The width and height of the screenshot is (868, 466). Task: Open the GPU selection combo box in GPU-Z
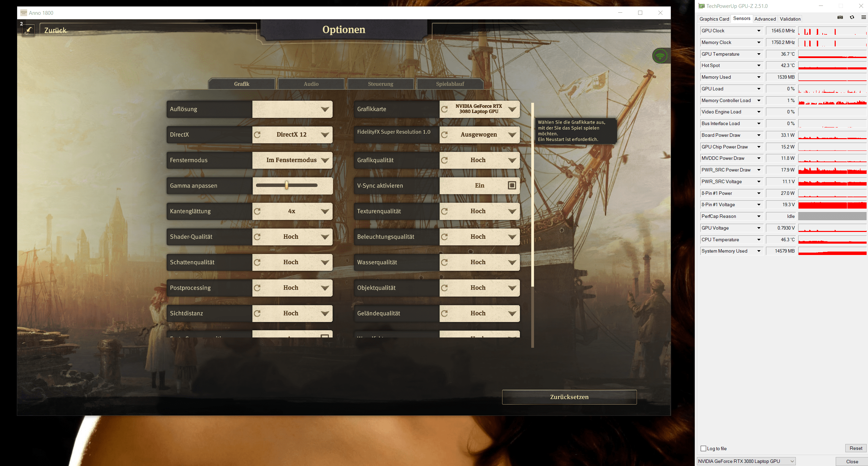pyautogui.click(x=746, y=461)
